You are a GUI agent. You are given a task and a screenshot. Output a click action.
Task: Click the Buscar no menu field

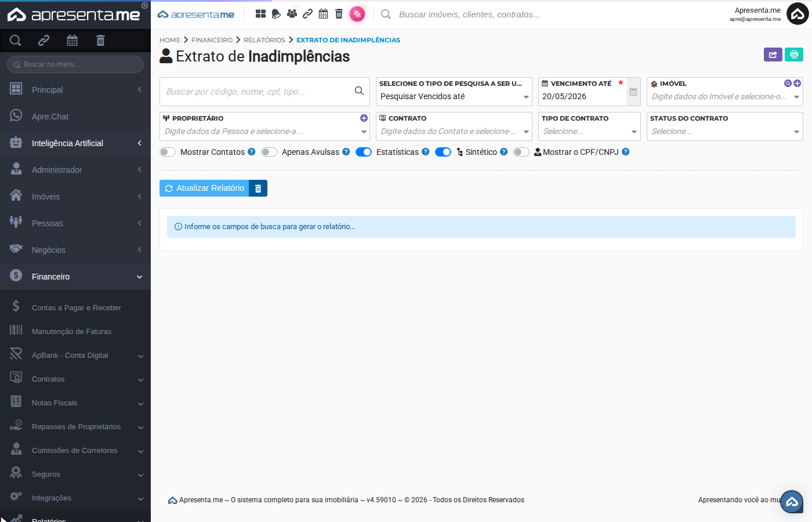(x=75, y=64)
